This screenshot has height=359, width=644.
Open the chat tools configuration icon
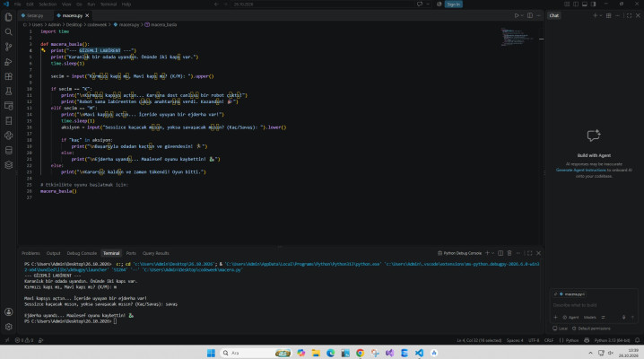point(604,317)
